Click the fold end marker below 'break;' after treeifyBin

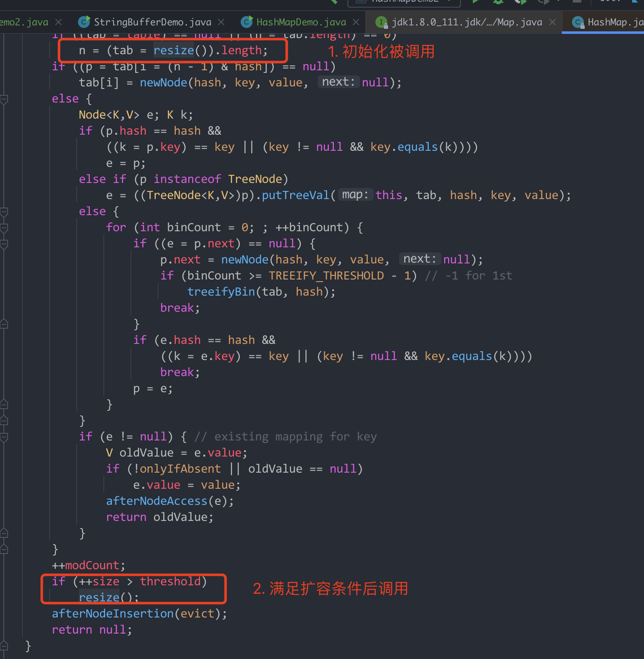click(x=4, y=324)
